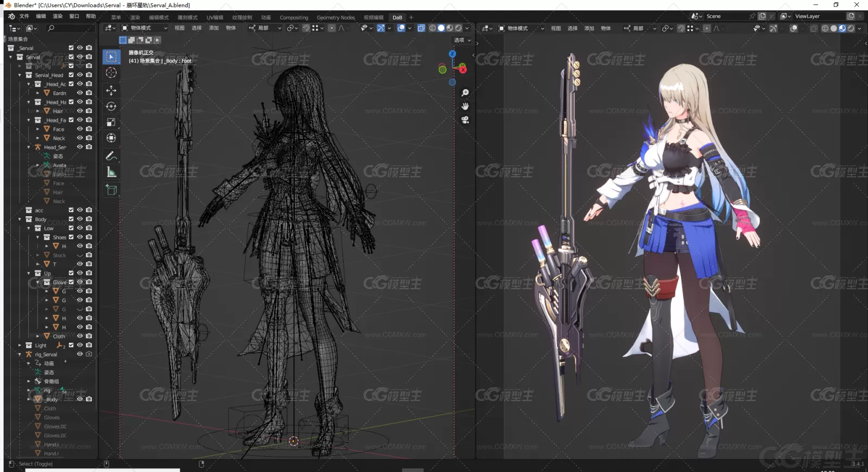Switch to the Compositing workspace tab
The height and width of the screenshot is (472, 868).
point(294,17)
